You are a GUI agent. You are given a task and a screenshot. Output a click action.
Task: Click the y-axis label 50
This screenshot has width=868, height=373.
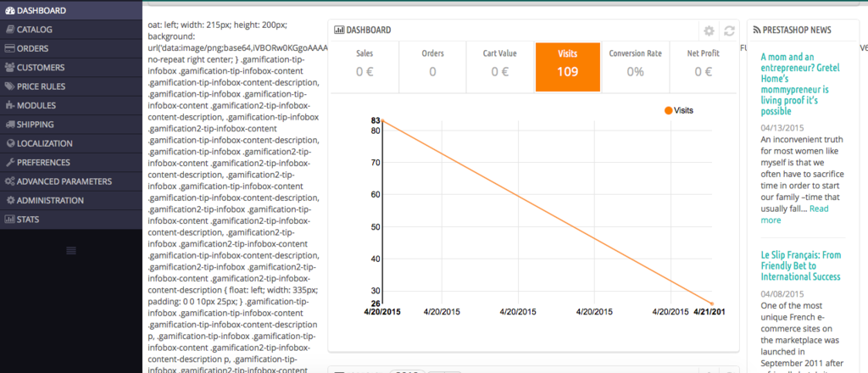[x=374, y=227]
